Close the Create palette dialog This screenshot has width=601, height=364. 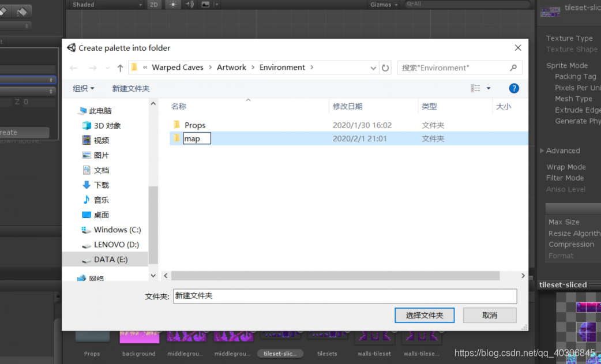click(x=518, y=47)
